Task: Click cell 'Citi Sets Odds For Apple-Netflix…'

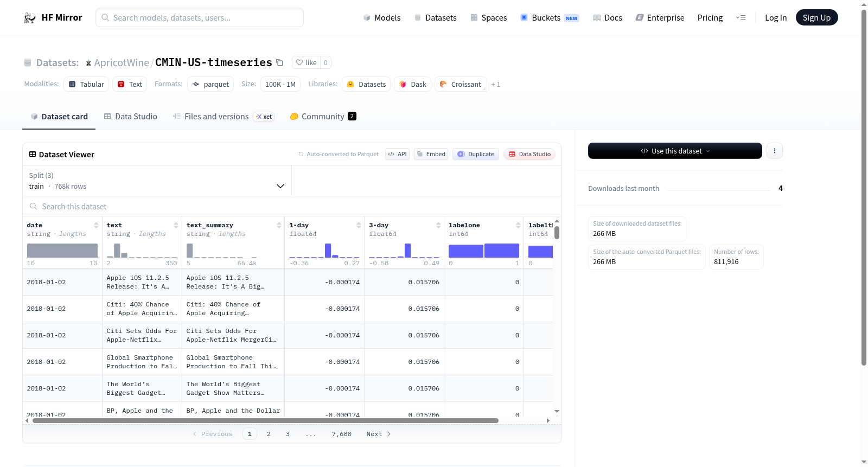Action: (142, 335)
